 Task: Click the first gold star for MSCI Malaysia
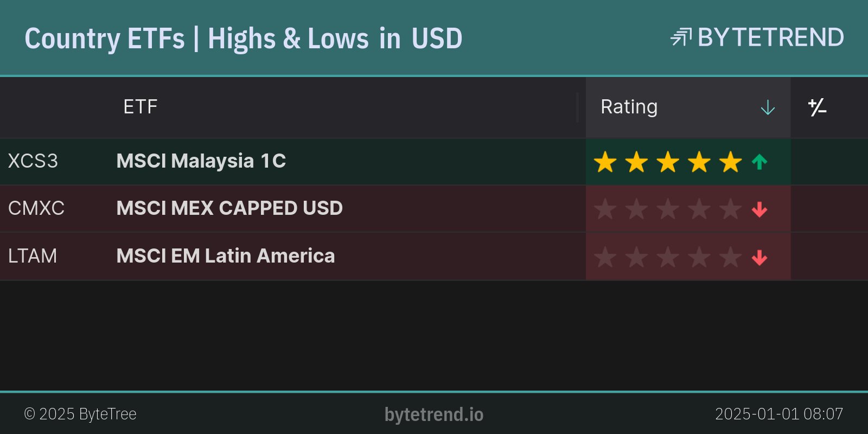[x=605, y=162]
